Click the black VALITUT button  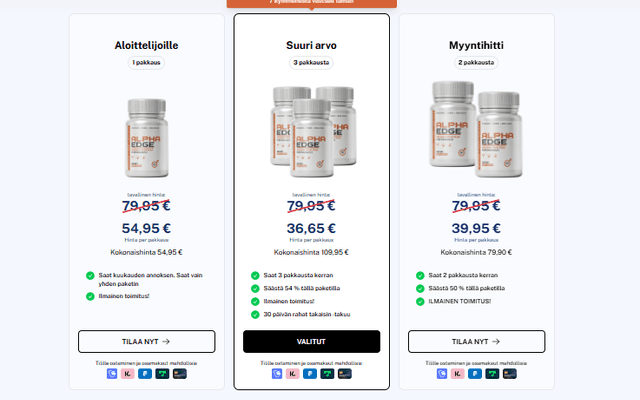pyautogui.click(x=311, y=342)
